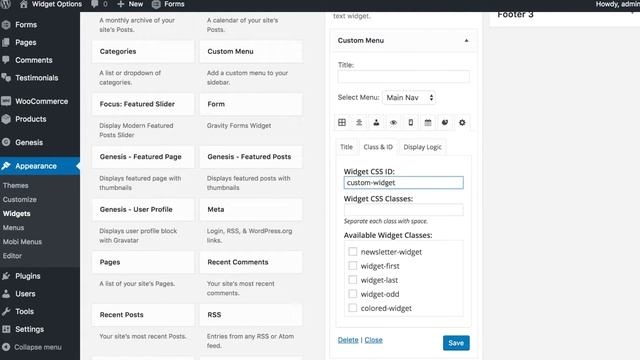Screen dimensions: 640x360
Task: Select the Categories available widget
Action: point(143,51)
